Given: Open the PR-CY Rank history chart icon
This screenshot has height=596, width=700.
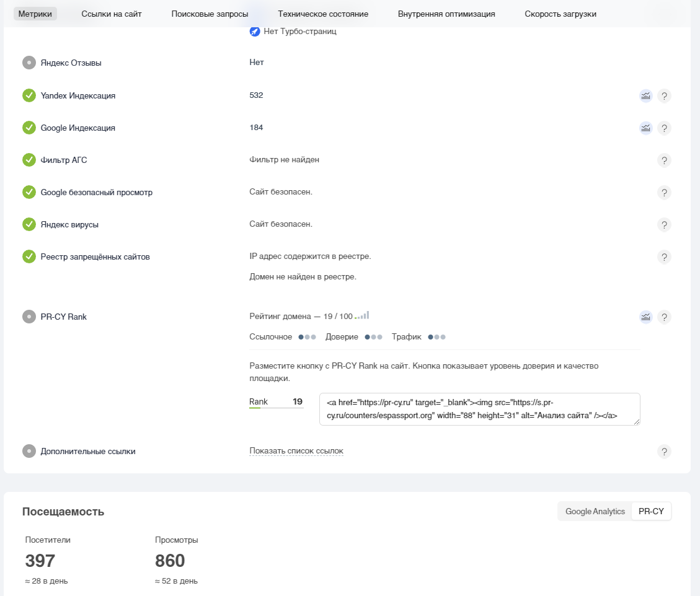Looking at the screenshot, I should tap(646, 317).
